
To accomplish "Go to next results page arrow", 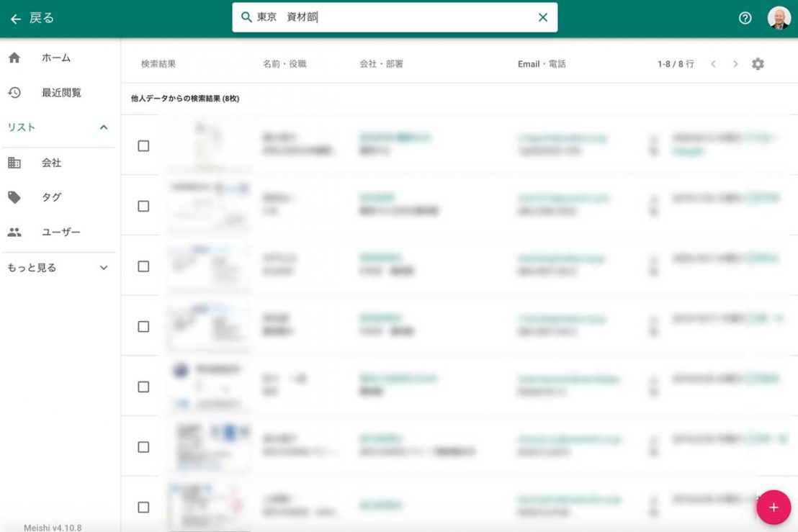I will point(735,64).
